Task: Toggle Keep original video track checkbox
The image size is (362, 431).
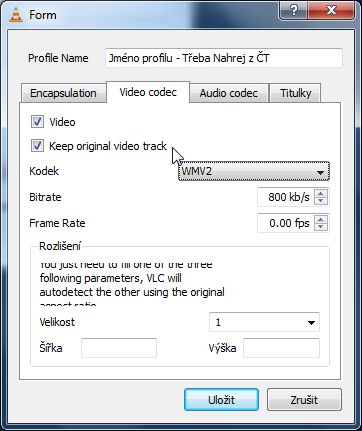Action: [37, 146]
